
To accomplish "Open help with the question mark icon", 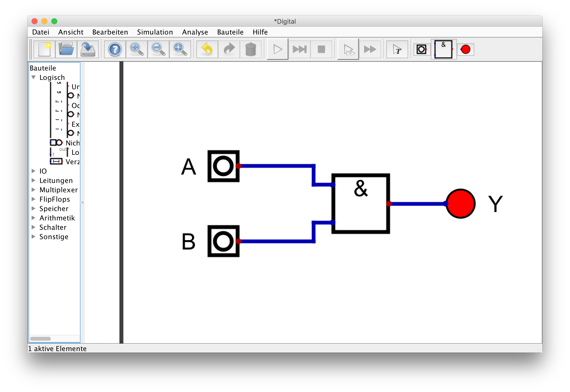I will tap(115, 49).
